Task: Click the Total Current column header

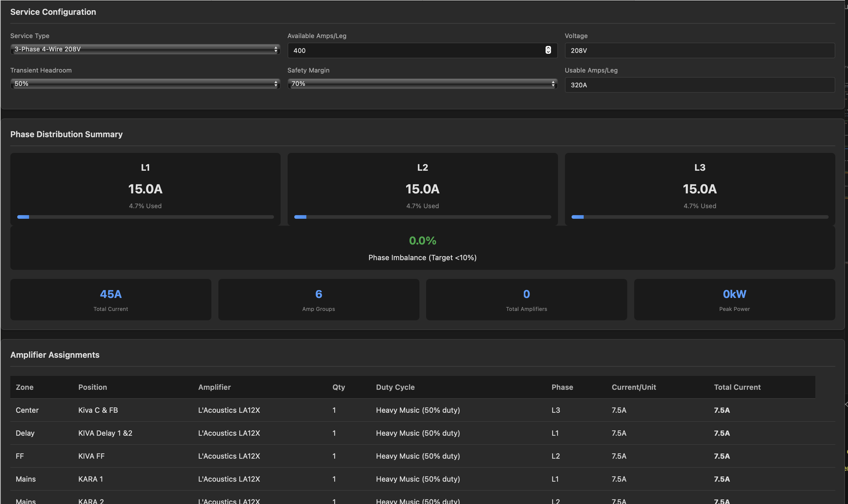Action: [737, 387]
